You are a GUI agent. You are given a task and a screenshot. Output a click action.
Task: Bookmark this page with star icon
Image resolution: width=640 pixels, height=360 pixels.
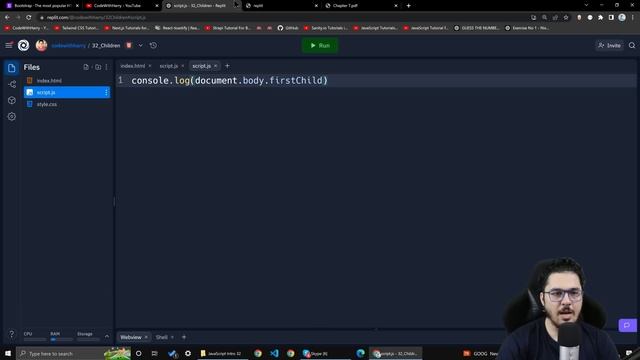566,17
